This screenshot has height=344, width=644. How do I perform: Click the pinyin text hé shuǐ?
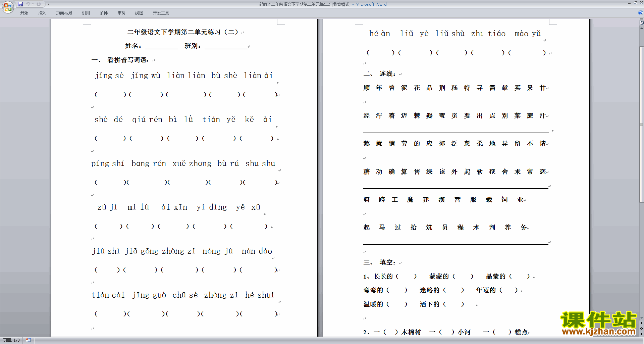pyautogui.click(x=260, y=295)
